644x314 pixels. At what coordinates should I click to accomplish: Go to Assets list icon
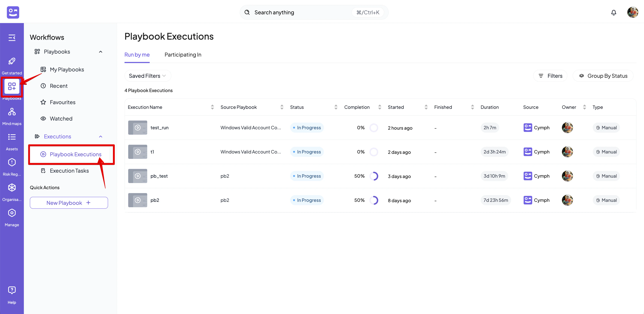tap(12, 137)
